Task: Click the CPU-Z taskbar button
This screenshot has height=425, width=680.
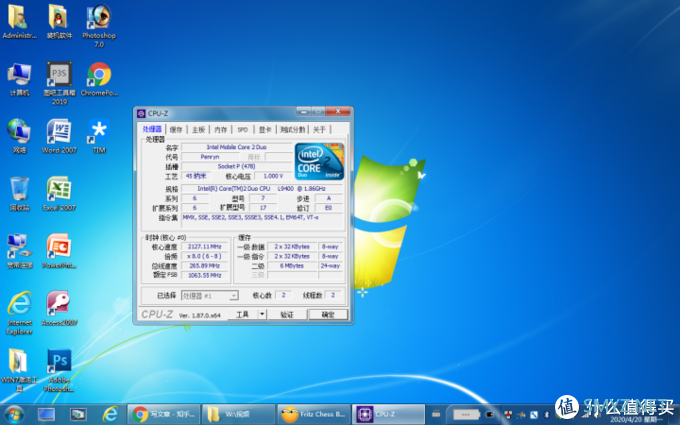Action: [x=388, y=415]
